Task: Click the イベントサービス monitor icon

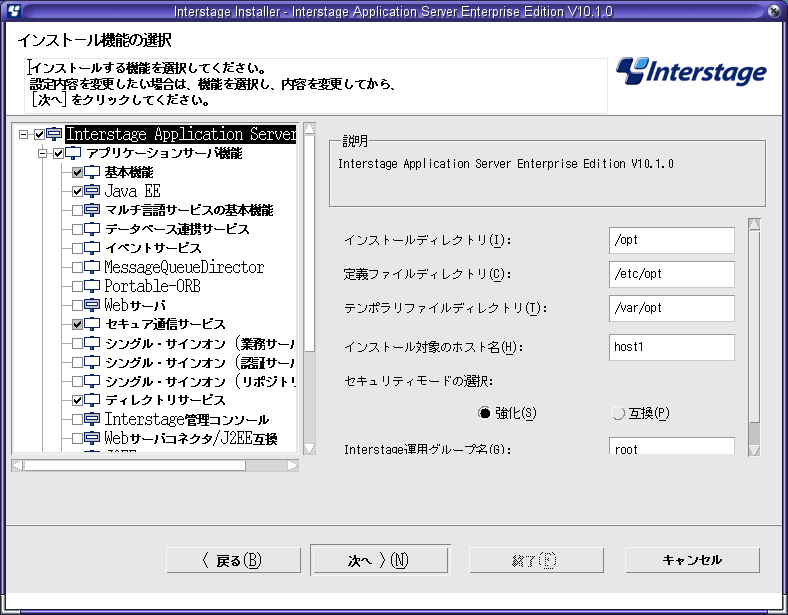Action: click(91, 248)
